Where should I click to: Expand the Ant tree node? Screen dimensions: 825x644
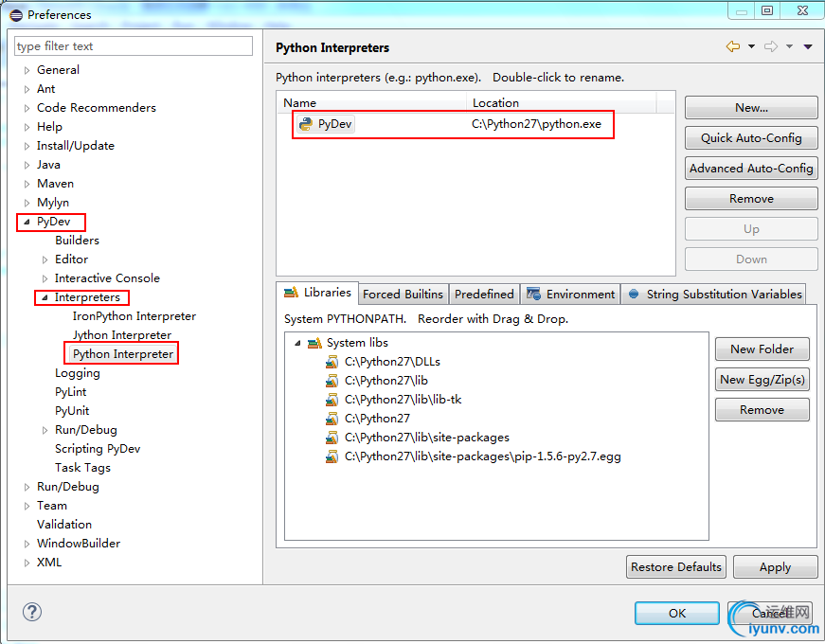pyautogui.click(x=27, y=89)
